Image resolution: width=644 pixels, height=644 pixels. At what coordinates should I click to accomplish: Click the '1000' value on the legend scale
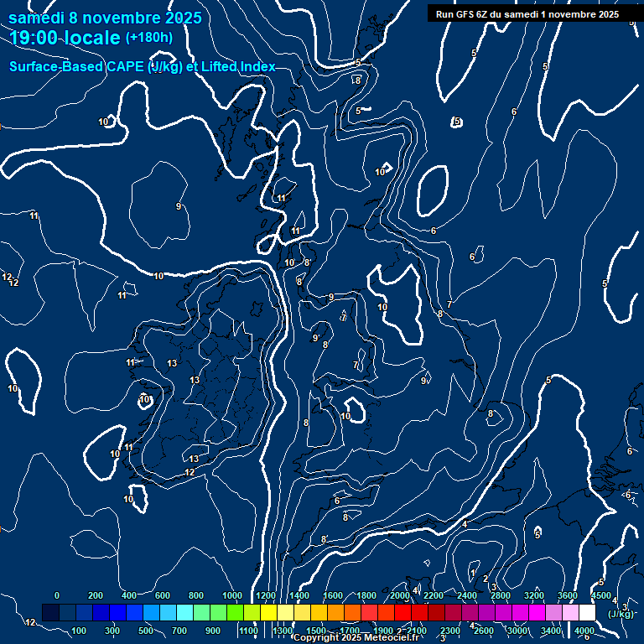[x=231, y=595]
